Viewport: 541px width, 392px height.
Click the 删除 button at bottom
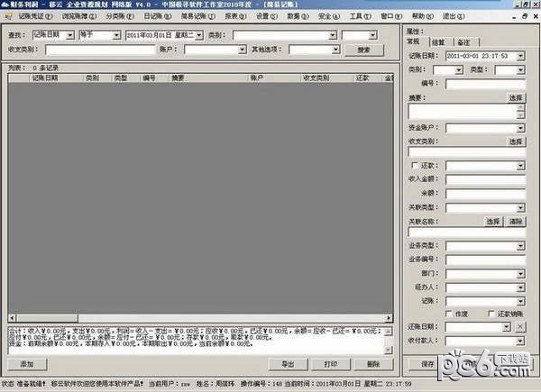(373, 364)
